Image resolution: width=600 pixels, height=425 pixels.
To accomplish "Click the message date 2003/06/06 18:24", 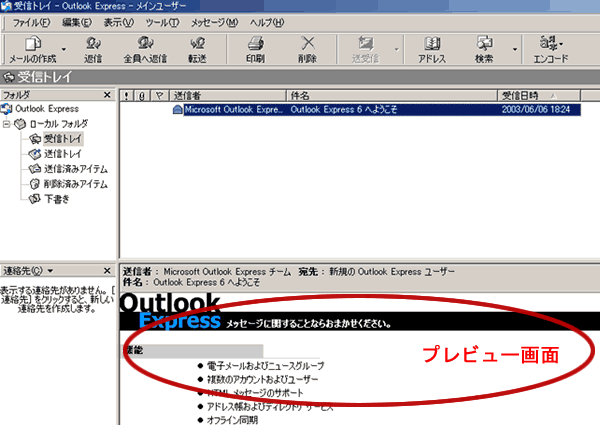I will [536, 110].
